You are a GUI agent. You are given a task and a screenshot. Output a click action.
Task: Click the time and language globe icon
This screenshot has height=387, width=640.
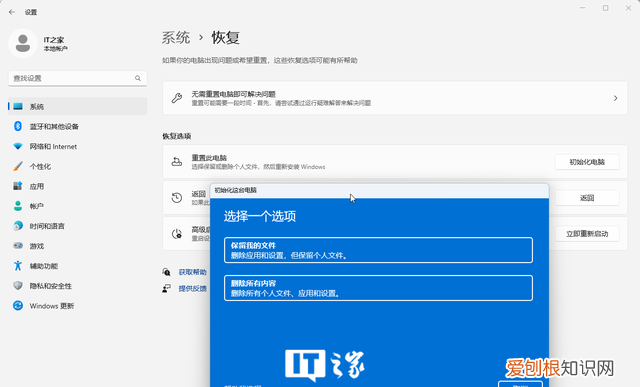pyautogui.click(x=18, y=226)
